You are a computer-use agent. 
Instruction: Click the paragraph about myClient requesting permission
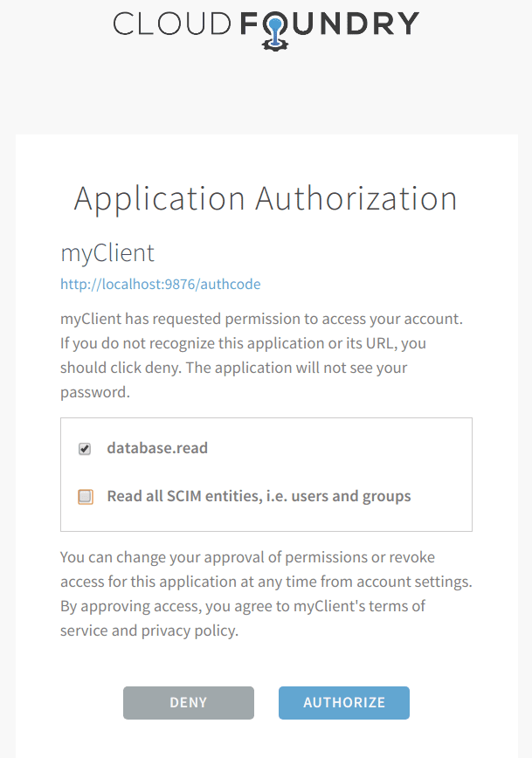(261, 319)
